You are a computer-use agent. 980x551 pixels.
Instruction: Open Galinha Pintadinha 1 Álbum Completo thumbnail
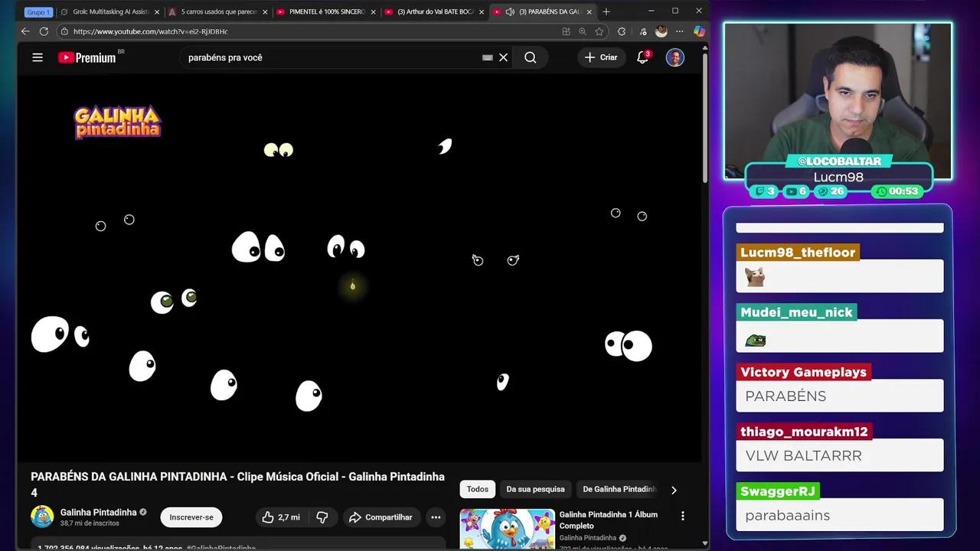(x=507, y=529)
